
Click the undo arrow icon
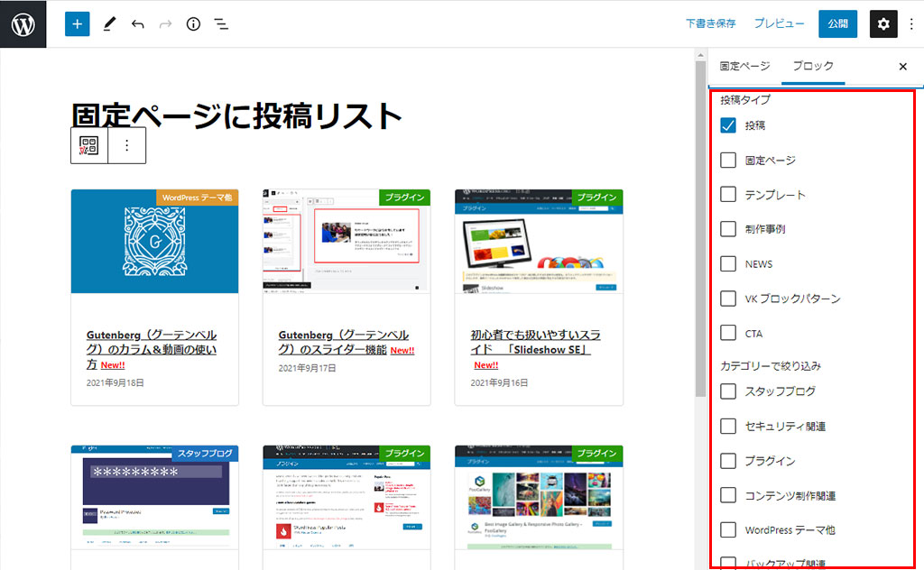click(x=137, y=24)
